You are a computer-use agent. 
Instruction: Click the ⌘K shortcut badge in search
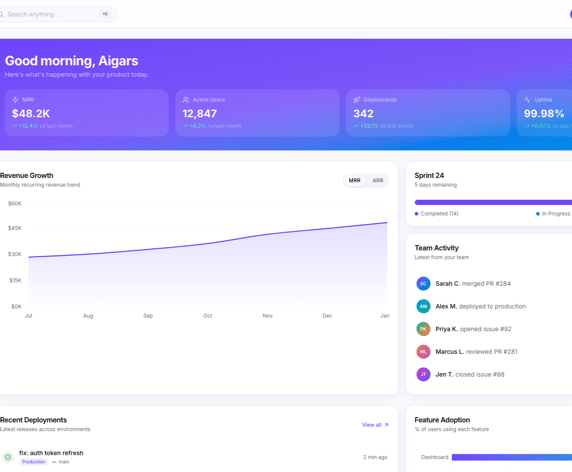pos(105,14)
